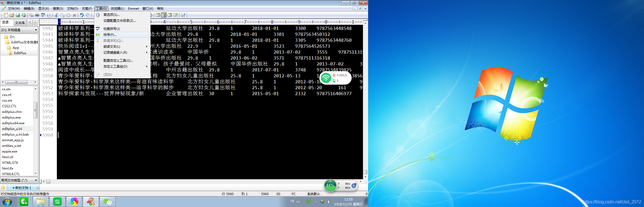Open WeChat from the taskbar
Image resolution: width=644 pixels, height=207 pixels.
click(108, 202)
